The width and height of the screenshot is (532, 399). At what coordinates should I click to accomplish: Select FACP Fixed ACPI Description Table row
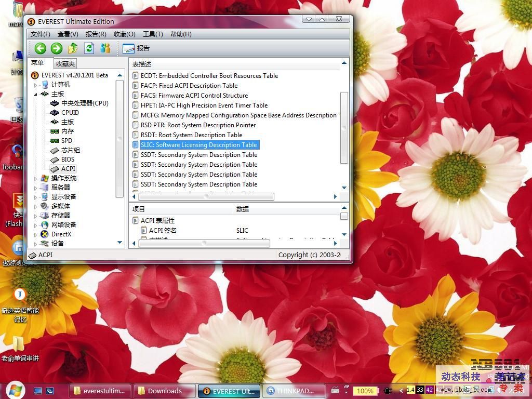tap(189, 86)
